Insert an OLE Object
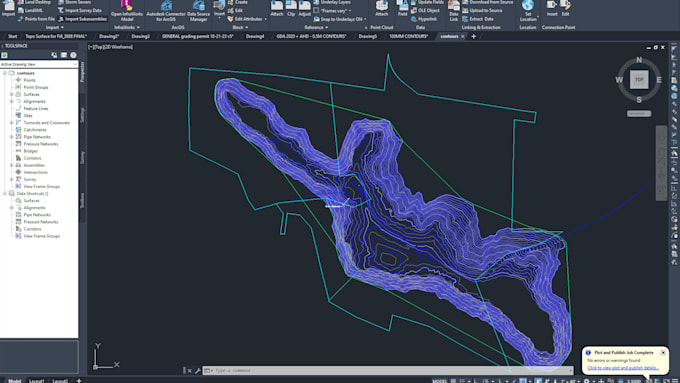Image resolution: width=680 pixels, height=383 pixels. [x=425, y=10]
